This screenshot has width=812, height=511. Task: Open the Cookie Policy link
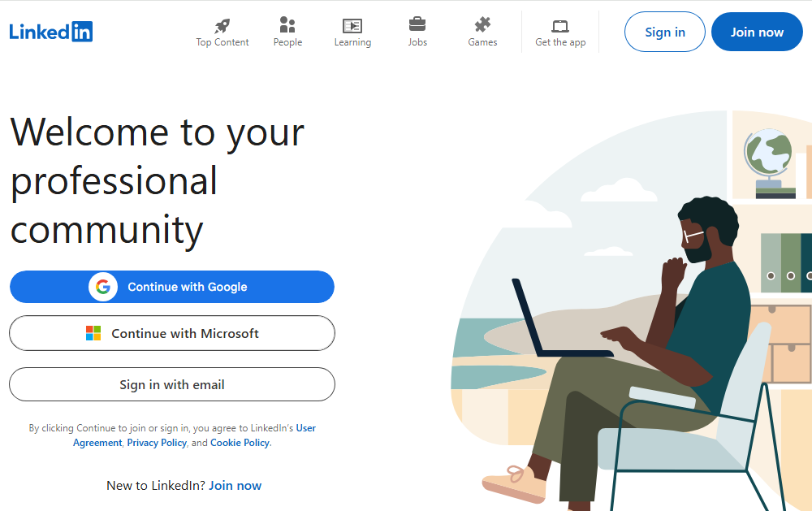click(240, 443)
